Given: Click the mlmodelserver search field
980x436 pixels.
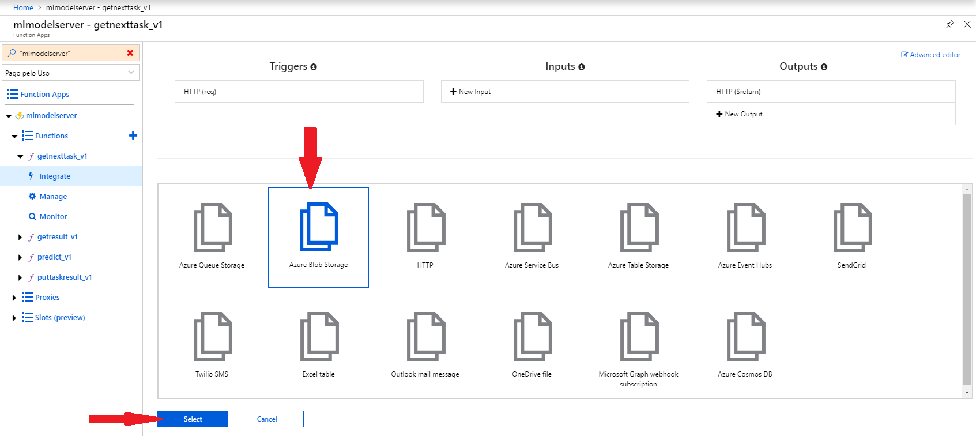Looking at the screenshot, I should (x=69, y=53).
